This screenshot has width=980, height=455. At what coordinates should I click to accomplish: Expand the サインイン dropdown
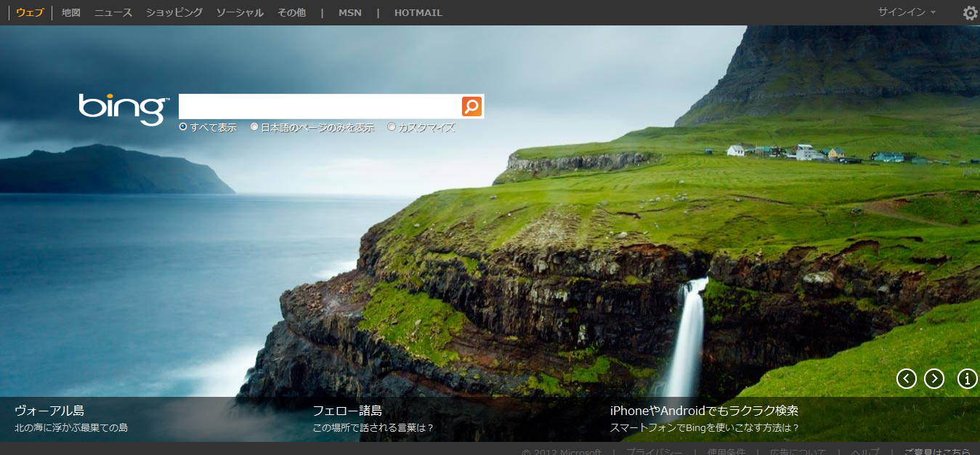906,12
